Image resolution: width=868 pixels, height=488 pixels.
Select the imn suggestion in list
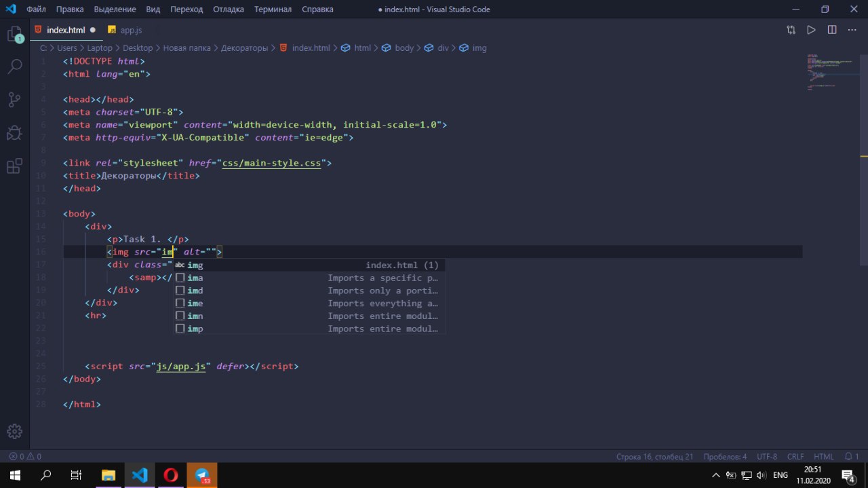pyautogui.click(x=308, y=316)
